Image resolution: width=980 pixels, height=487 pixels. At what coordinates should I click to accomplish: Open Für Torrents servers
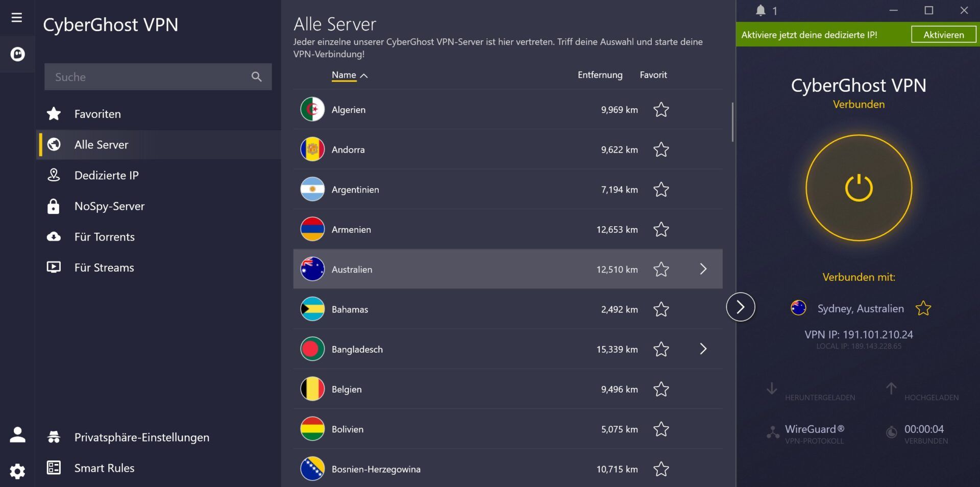(159, 237)
